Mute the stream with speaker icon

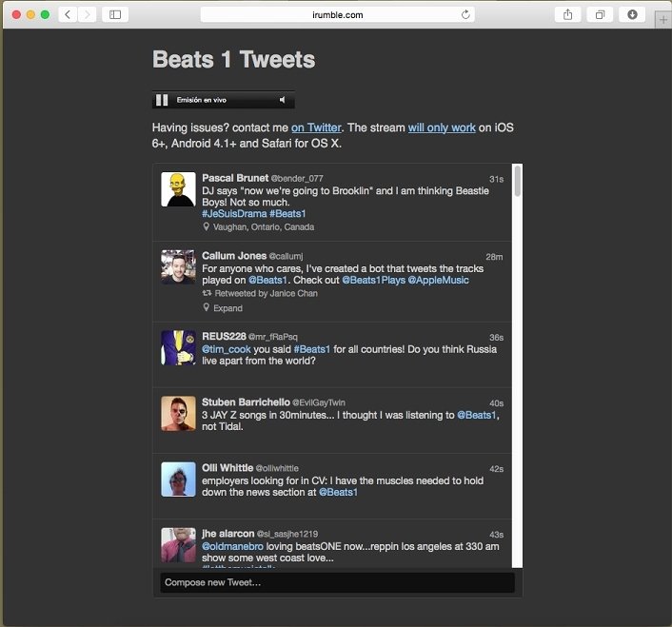click(x=282, y=100)
